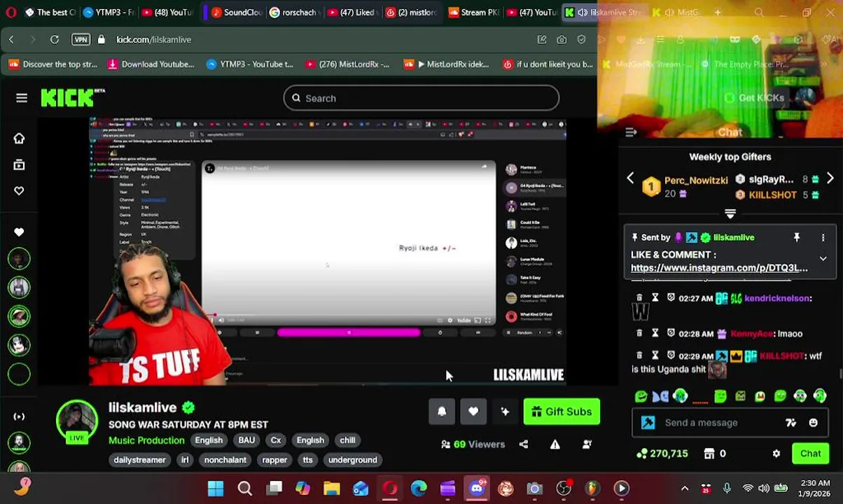Click the chat scrollbar

[839, 374]
